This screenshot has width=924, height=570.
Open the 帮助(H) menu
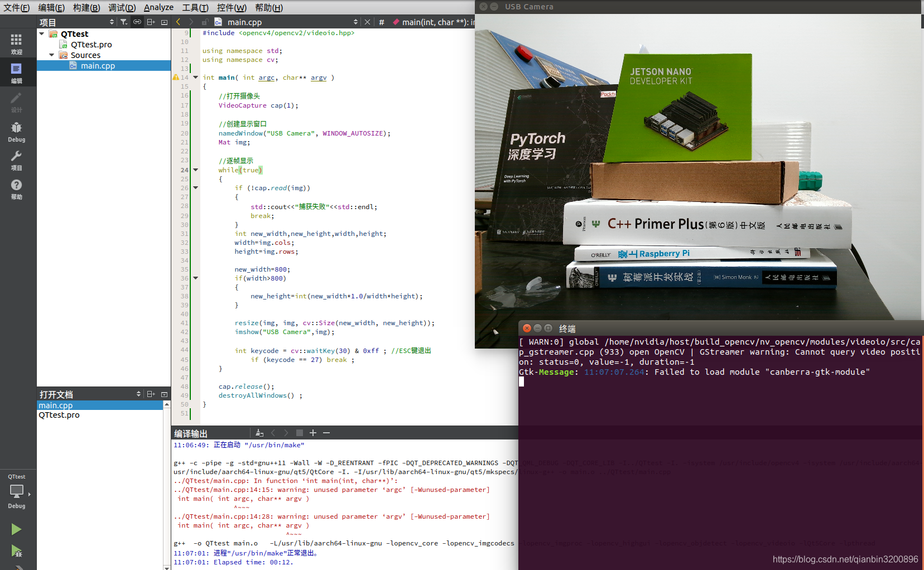pyautogui.click(x=269, y=7)
